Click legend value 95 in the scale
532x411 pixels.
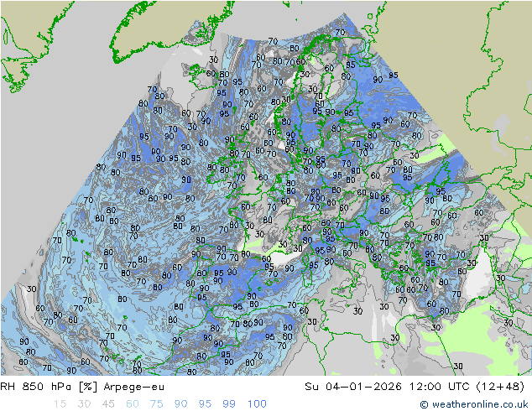tap(205, 404)
